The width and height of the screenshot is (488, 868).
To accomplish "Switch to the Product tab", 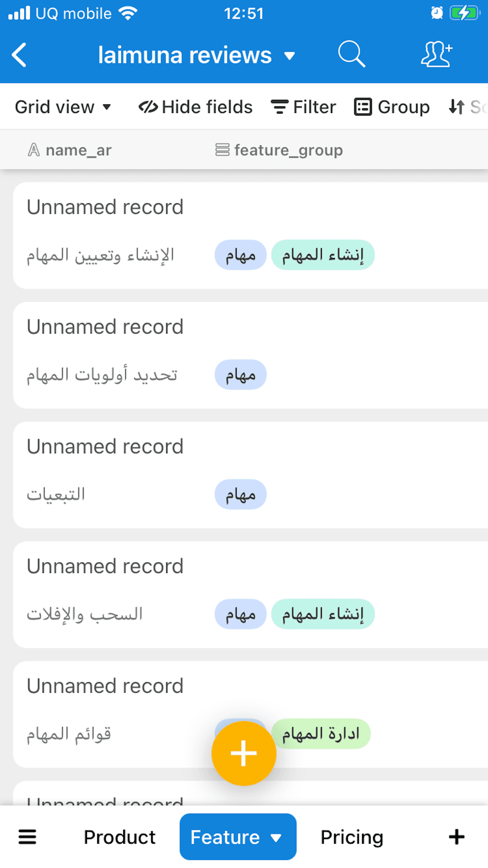I will pos(120,837).
